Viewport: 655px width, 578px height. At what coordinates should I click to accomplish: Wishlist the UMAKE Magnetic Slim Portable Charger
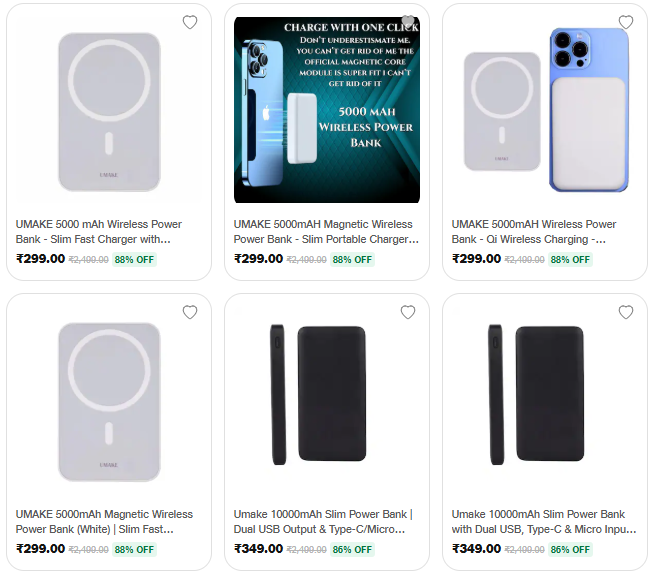click(408, 23)
